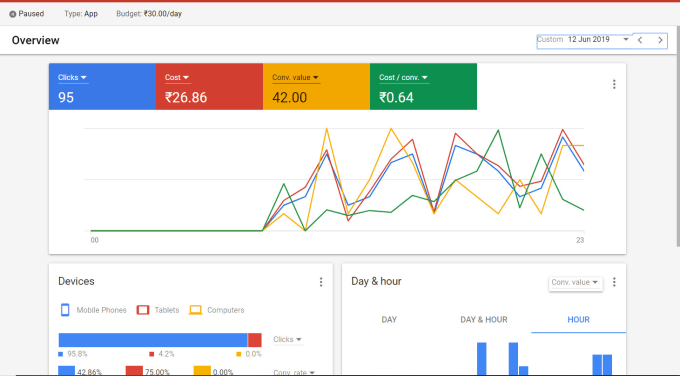
Task: Click the 95.8% mobile clicks percentage
Action: click(x=77, y=354)
